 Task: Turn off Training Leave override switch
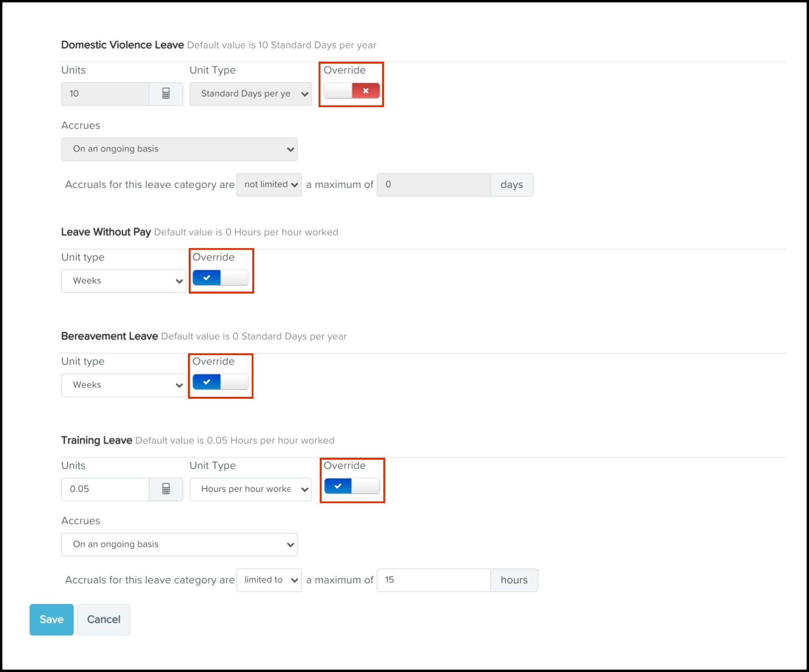coord(352,486)
